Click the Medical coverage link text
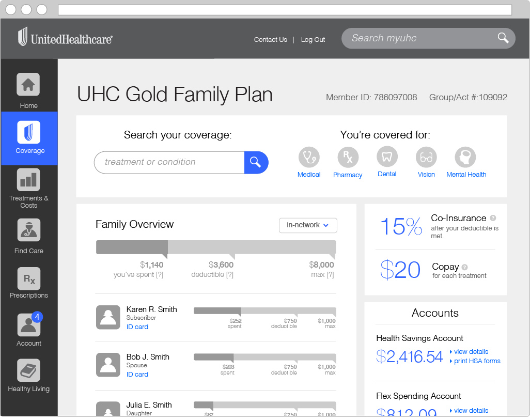Image resolution: width=530 pixels, height=420 pixels. pos(309,175)
